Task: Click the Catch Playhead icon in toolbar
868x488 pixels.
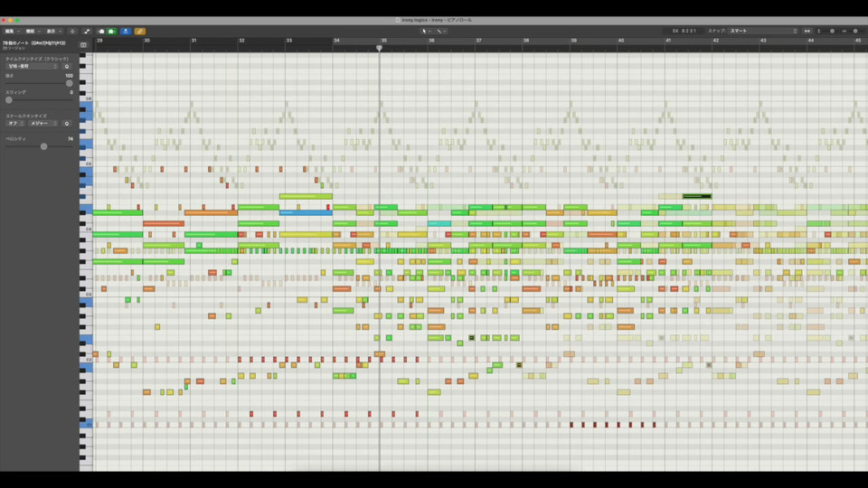Action: (72, 32)
